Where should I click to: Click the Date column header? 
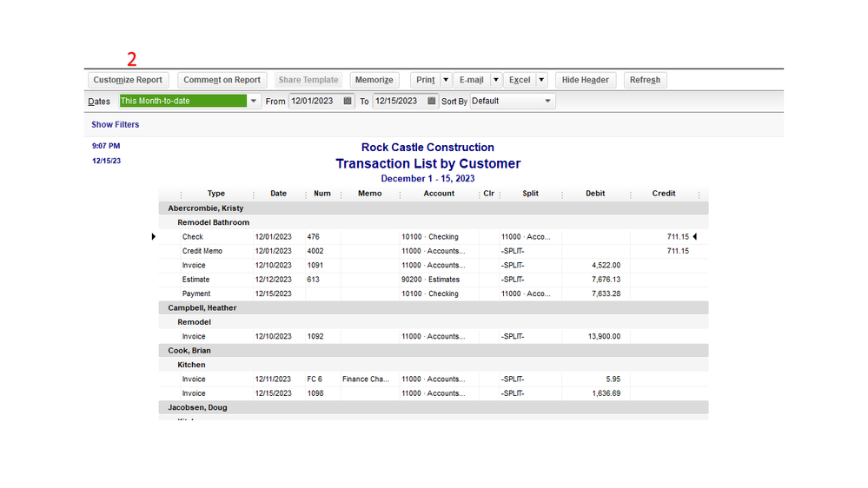[x=278, y=194]
